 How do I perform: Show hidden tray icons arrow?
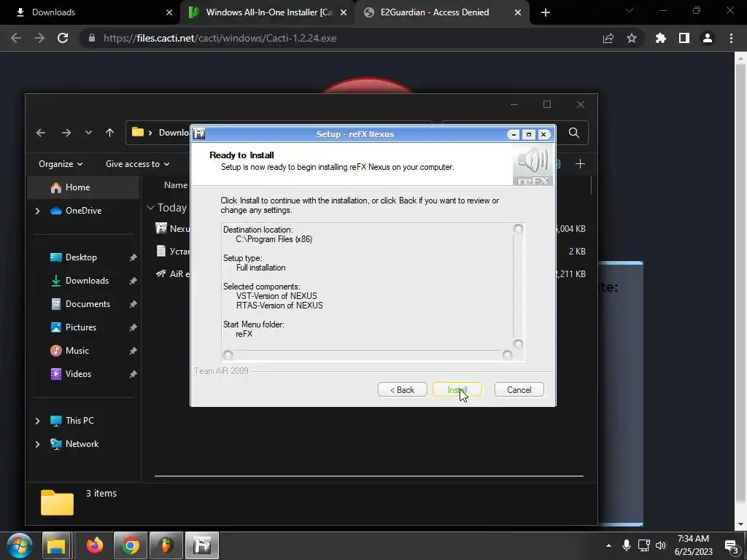608,545
